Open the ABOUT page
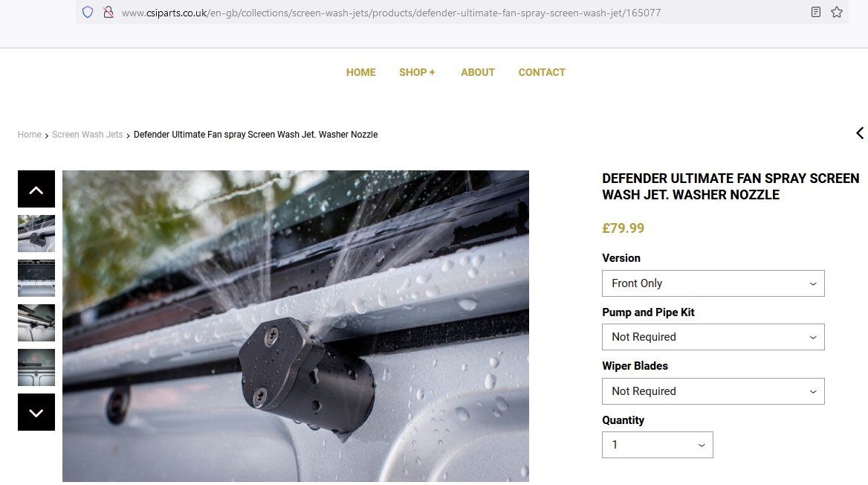Viewport: 868px width, 485px height. pyautogui.click(x=478, y=72)
